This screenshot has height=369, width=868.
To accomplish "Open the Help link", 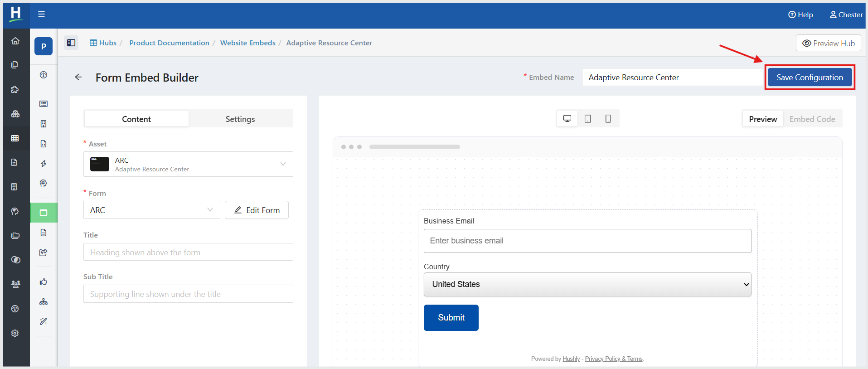I will click(800, 15).
